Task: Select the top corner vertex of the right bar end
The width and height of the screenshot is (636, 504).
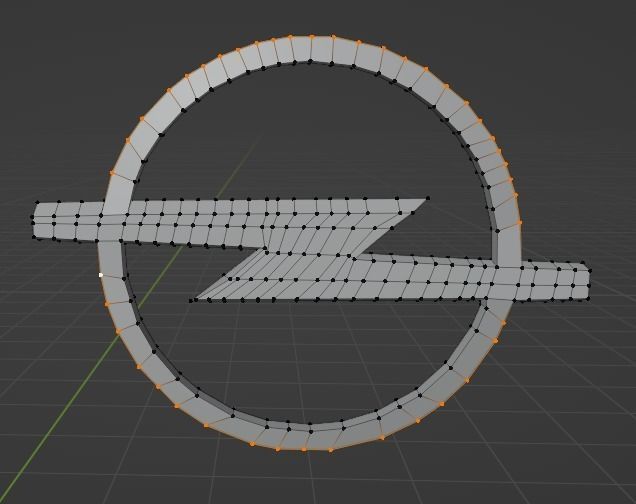Action: (583, 263)
